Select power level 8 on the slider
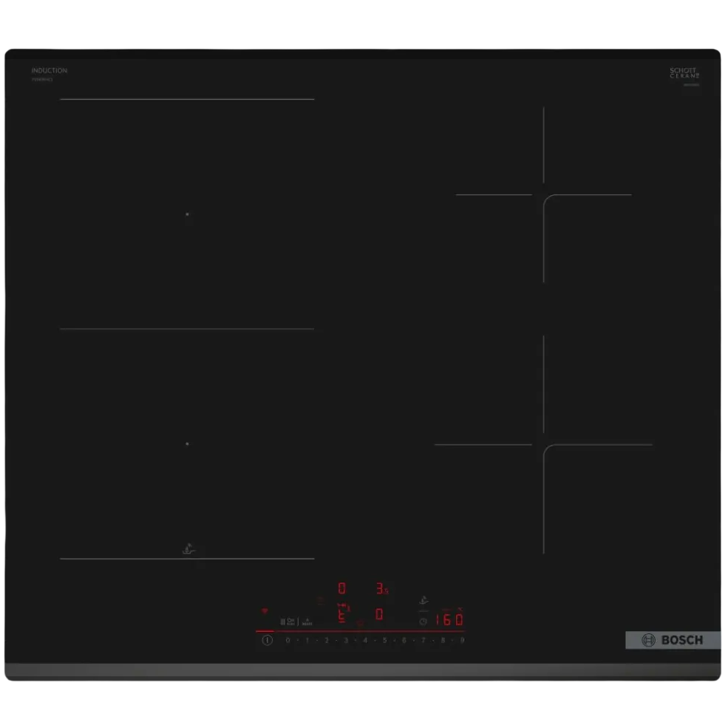Screen dimensions: 728x728 click(443, 640)
